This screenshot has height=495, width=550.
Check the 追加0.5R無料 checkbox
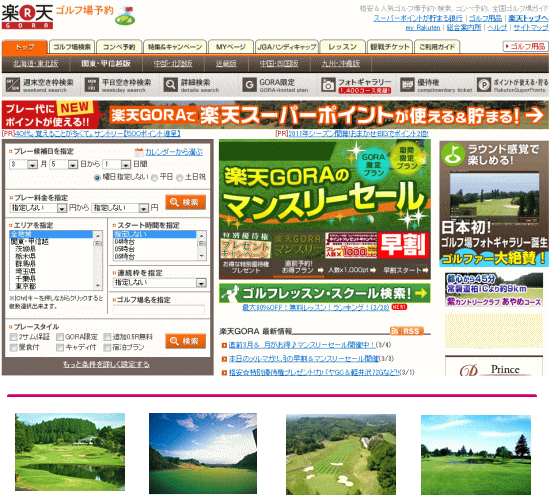(x=107, y=337)
